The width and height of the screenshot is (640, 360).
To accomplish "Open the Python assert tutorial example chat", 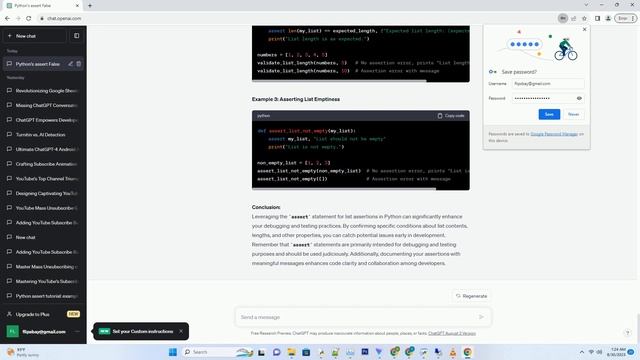I will click(43, 296).
